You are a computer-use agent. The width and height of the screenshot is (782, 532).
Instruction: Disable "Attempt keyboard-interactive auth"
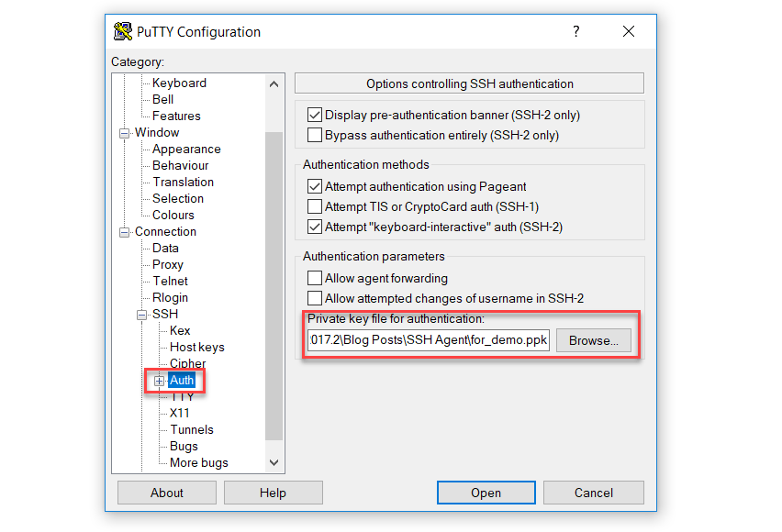click(x=315, y=227)
